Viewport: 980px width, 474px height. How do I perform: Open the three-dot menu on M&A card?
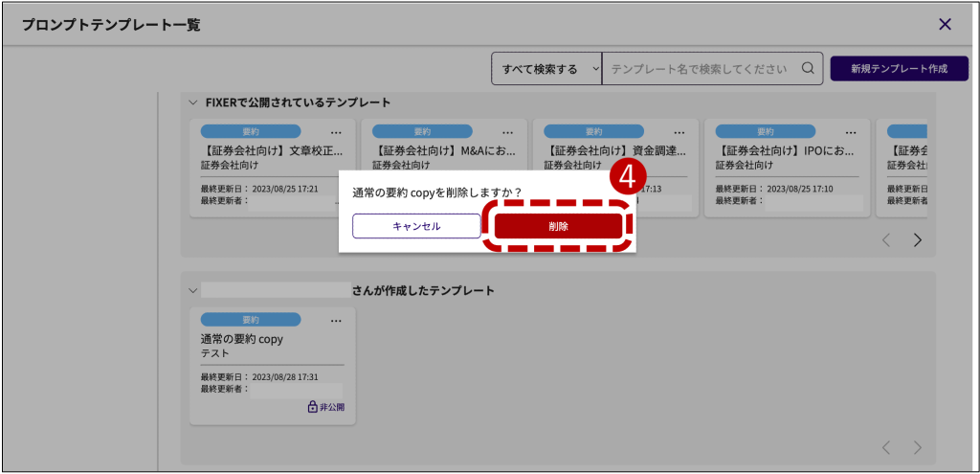tap(508, 132)
